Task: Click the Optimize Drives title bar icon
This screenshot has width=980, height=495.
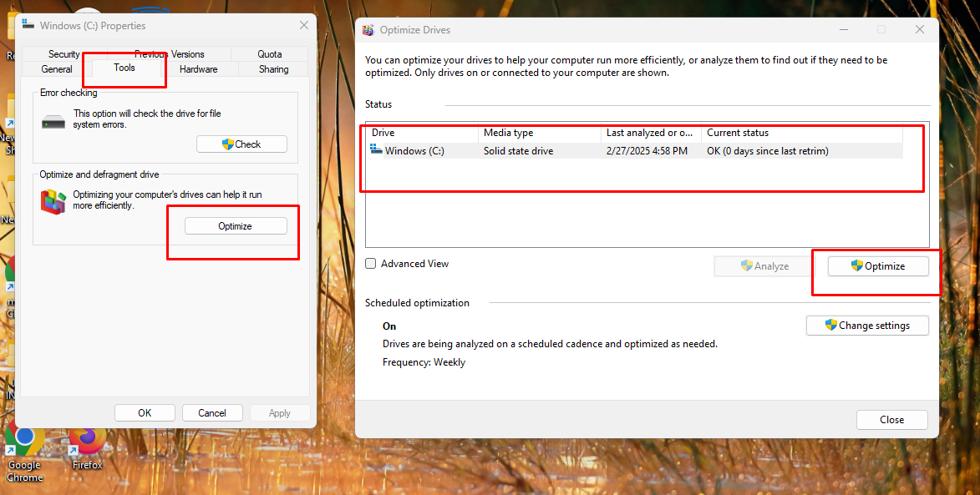Action: 368,29
